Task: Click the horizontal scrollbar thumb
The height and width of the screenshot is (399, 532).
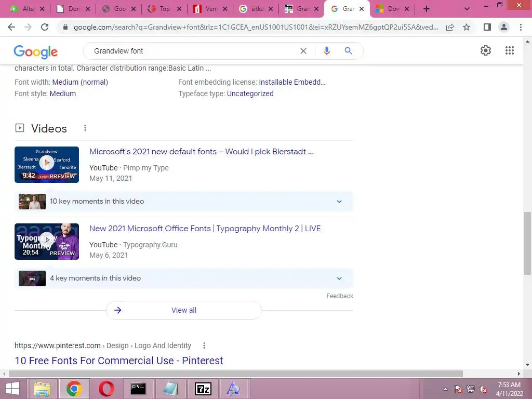Action: tap(236, 374)
